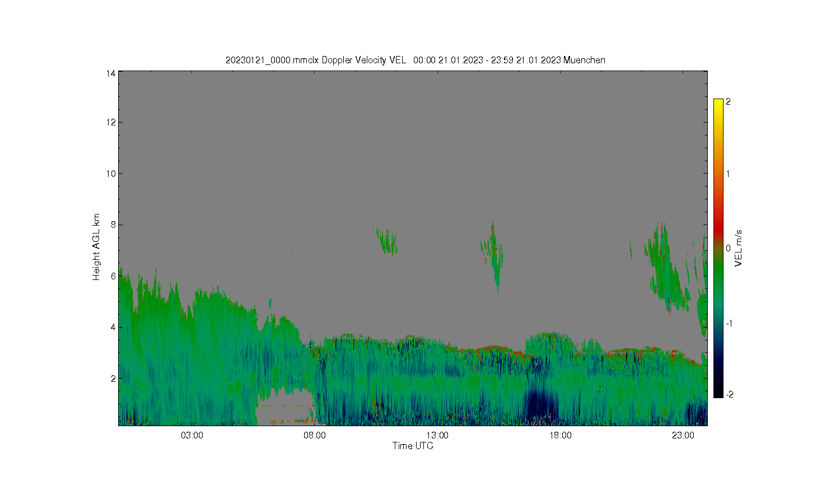This screenshot has height=504, width=840.
Task: Click the 12 height tick label
Action: coord(111,122)
